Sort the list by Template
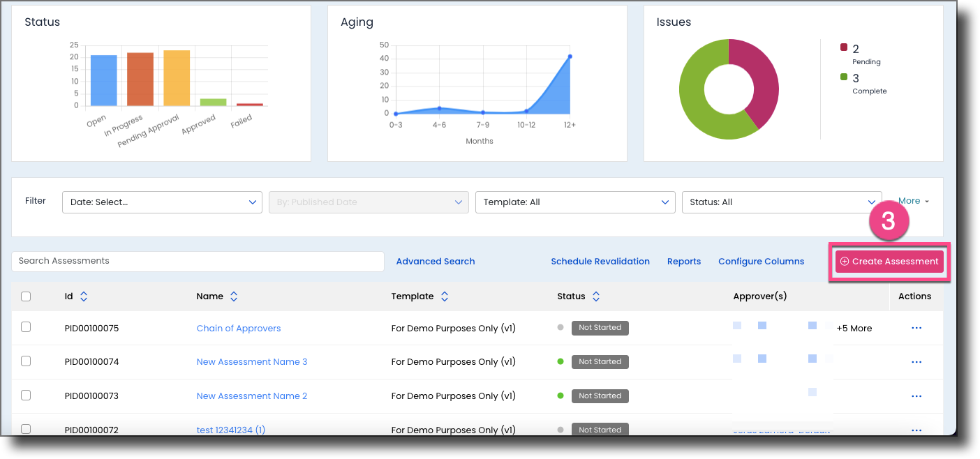980x459 pixels. tap(445, 296)
